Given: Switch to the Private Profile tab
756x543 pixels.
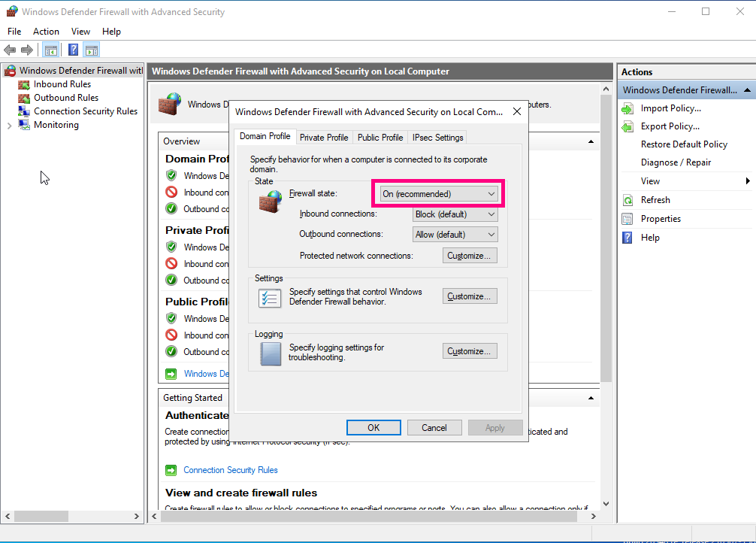Looking at the screenshot, I should pos(324,138).
